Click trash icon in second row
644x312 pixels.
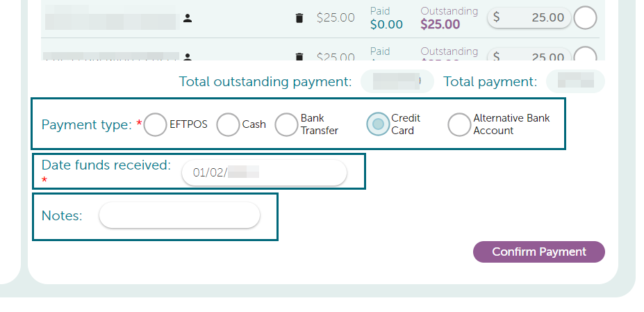(x=299, y=57)
